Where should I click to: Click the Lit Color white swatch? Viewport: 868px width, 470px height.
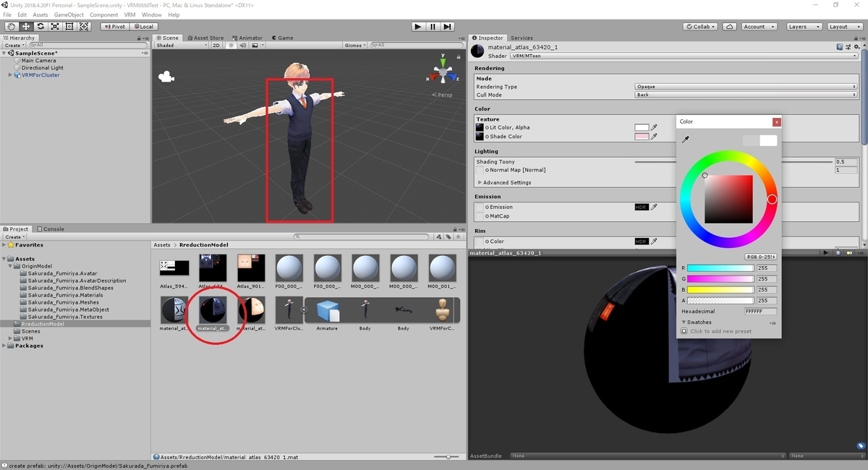click(642, 127)
